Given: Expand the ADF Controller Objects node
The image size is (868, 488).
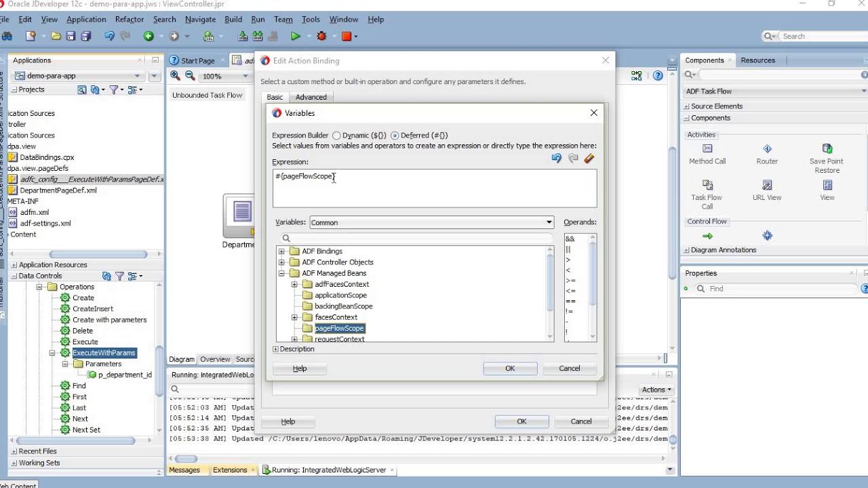Looking at the screenshot, I should point(281,262).
